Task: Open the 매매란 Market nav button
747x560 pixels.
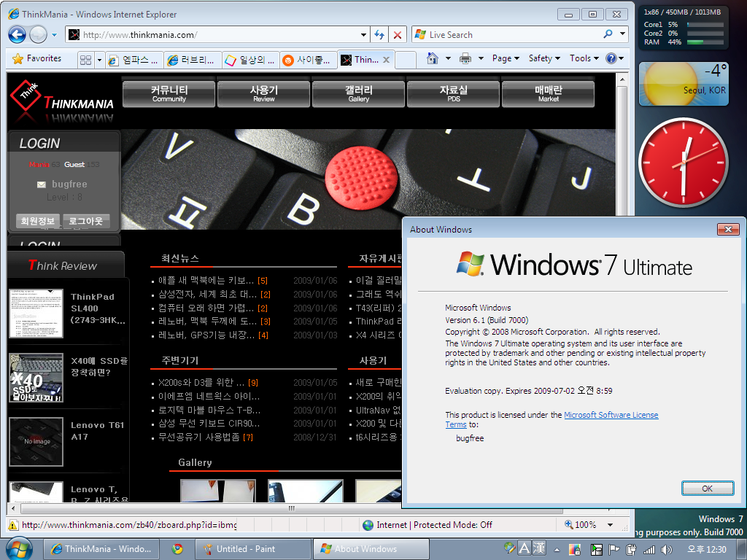Action: point(549,94)
